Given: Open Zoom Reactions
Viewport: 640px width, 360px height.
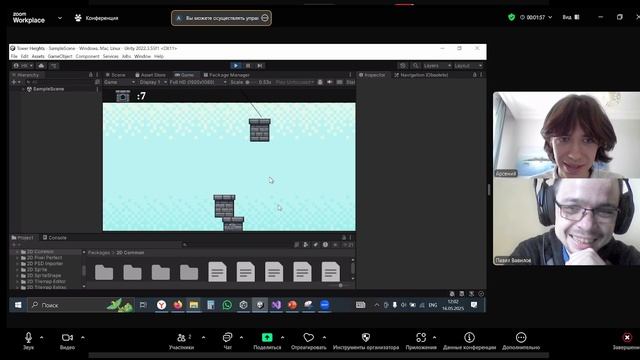Looking at the screenshot, I should tap(309, 341).
